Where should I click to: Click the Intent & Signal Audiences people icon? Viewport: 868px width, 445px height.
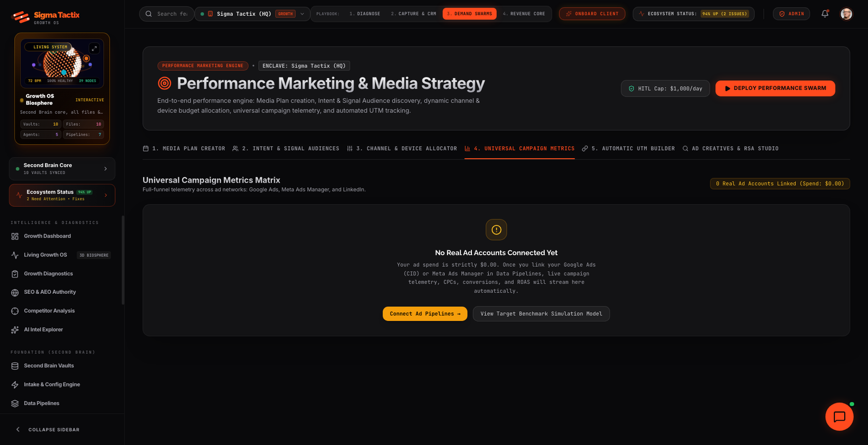(x=235, y=149)
